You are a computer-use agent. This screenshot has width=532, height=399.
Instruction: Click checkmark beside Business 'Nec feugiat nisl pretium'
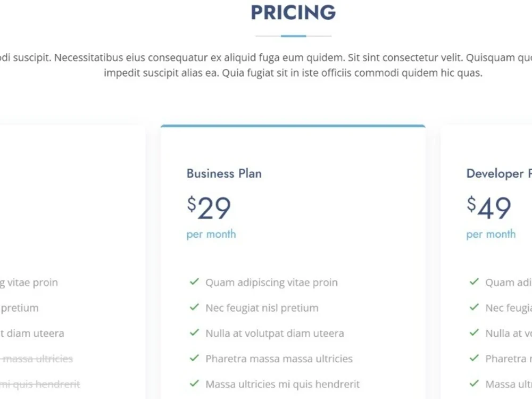[x=194, y=307]
